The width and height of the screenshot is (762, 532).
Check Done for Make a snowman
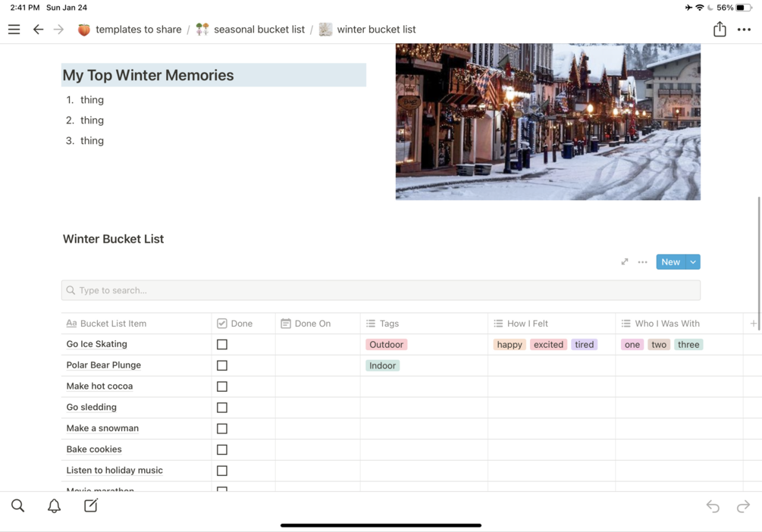[x=222, y=428]
